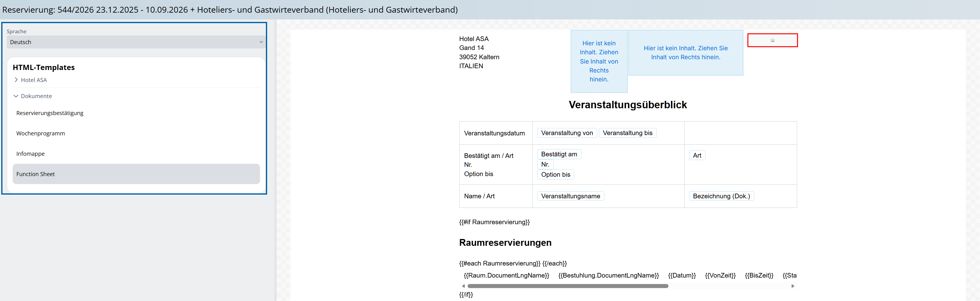
Task: Click the horizontal scrollbar left arrow
Action: tap(463, 286)
